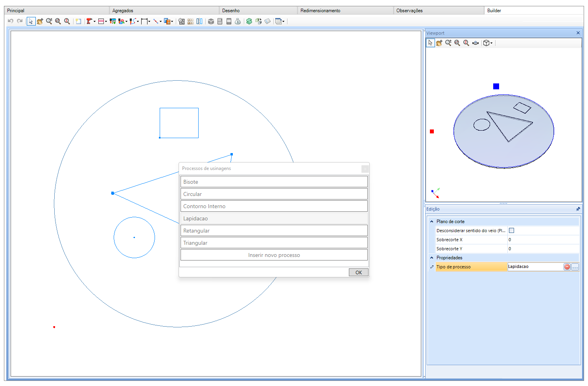Open the dimension tool dropdown arrow
Image resolution: width=588 pixels, height=386 pixels.
click(149, 22)
